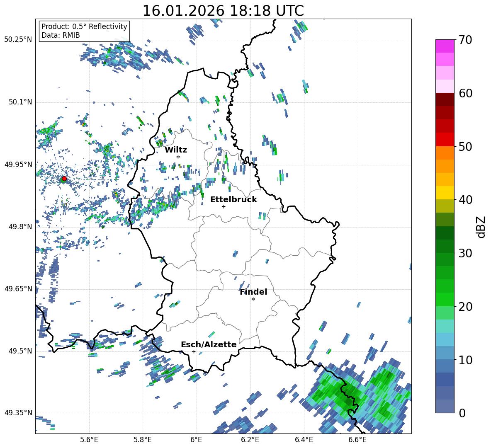Click the 6.2°E longitude label
Image resolution: width=491 pixels, height=448 pixels.
(x=250, y=440)
